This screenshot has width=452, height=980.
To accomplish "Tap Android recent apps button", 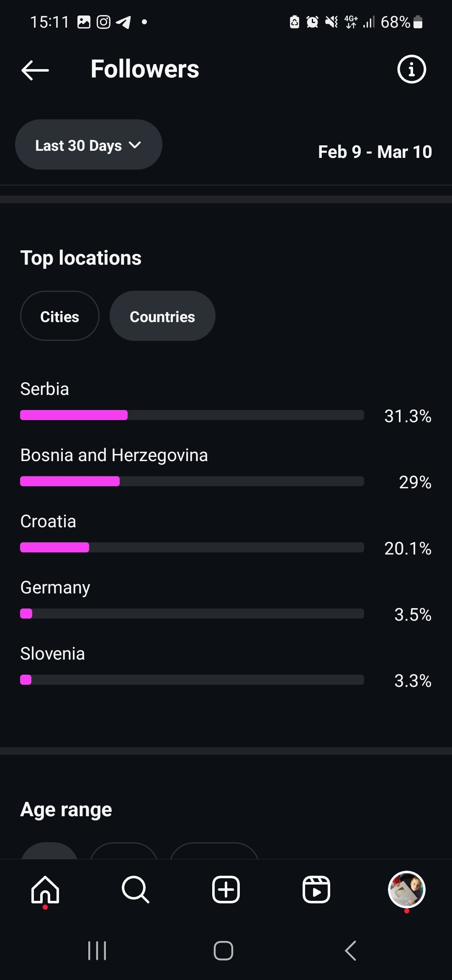I will click(x=97, y=951).
